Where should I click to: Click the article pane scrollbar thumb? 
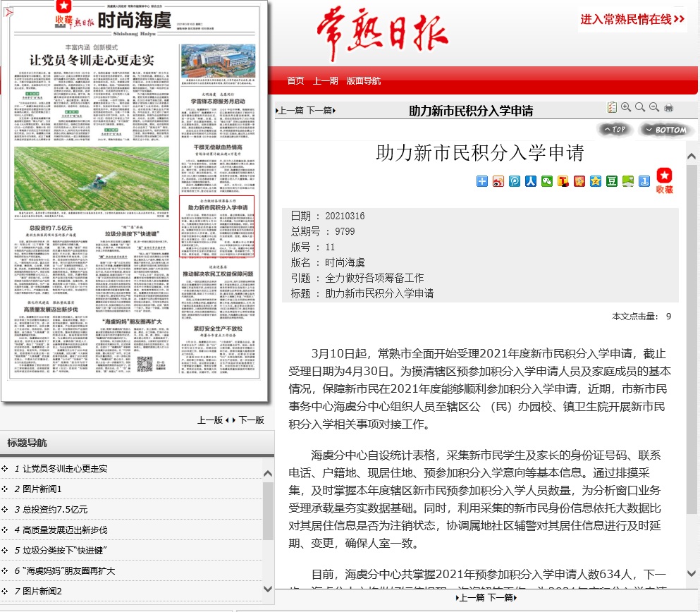(692, 339)
